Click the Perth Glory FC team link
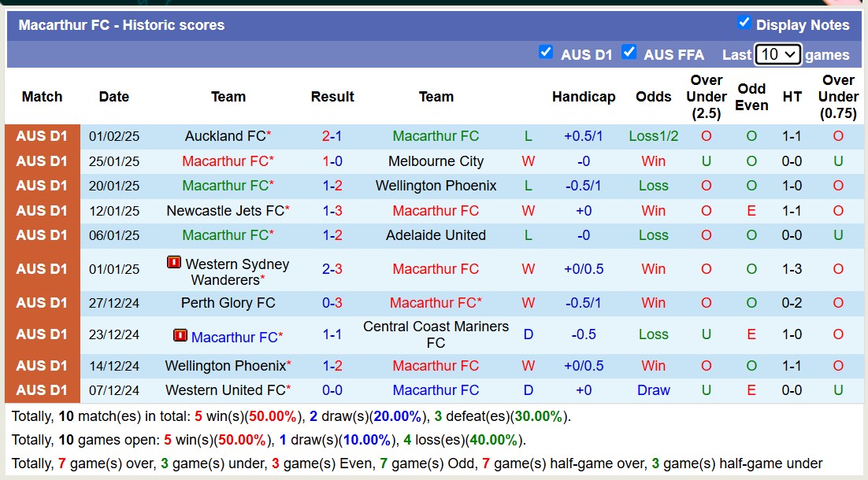Viewport: 868px width, 480px height. (228, 303)
